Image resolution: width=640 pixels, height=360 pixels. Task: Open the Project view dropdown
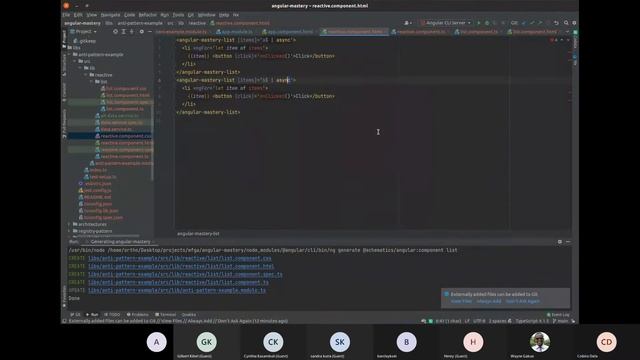click(x=84, y=31)
